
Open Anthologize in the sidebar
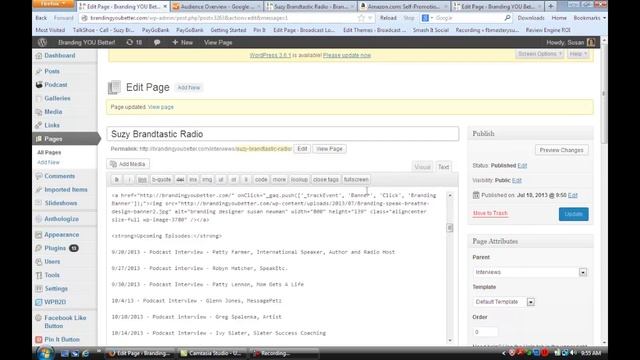(x=61, y=219)
